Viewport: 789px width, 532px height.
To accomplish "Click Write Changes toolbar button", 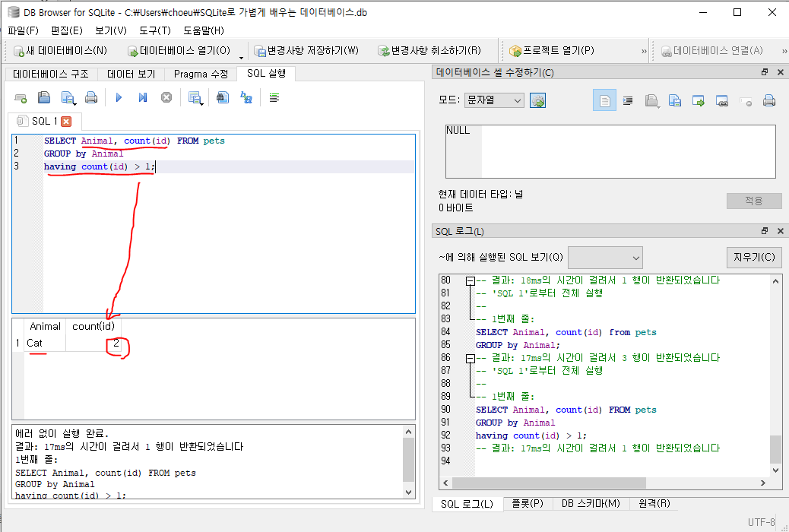I will pyautogui.click(x=306, y=50).
